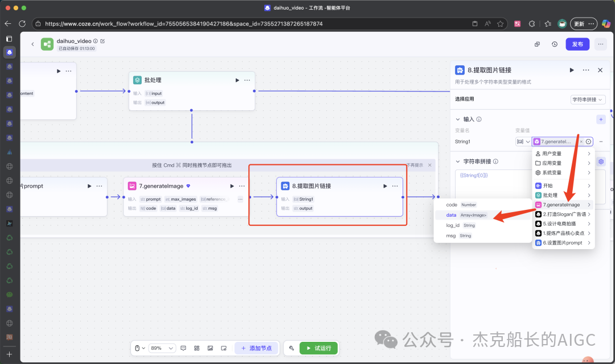
Task: Clear the 7.generateI... variable reference
Action: (581, 142)
